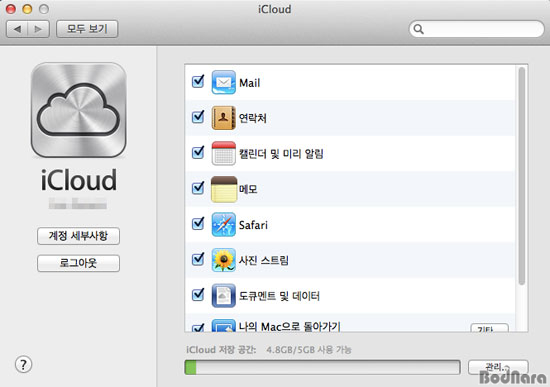Screen dimensions: 550x387
Task: Go forward with the right arrow button
Action: coord(39,29)
